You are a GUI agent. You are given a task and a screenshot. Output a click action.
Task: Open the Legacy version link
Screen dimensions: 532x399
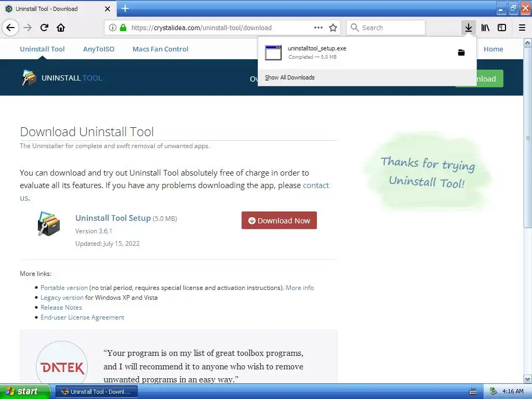click(x=62, y=298)
